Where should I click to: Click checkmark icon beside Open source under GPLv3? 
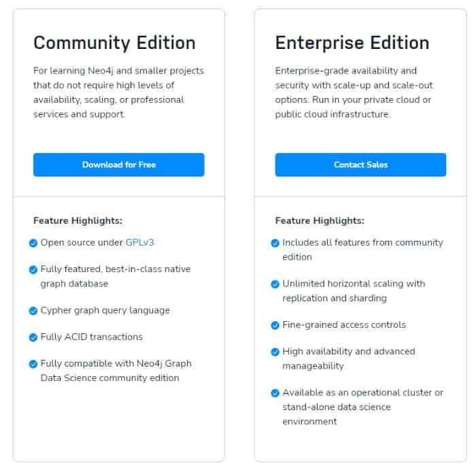click(x=33, y=243)
